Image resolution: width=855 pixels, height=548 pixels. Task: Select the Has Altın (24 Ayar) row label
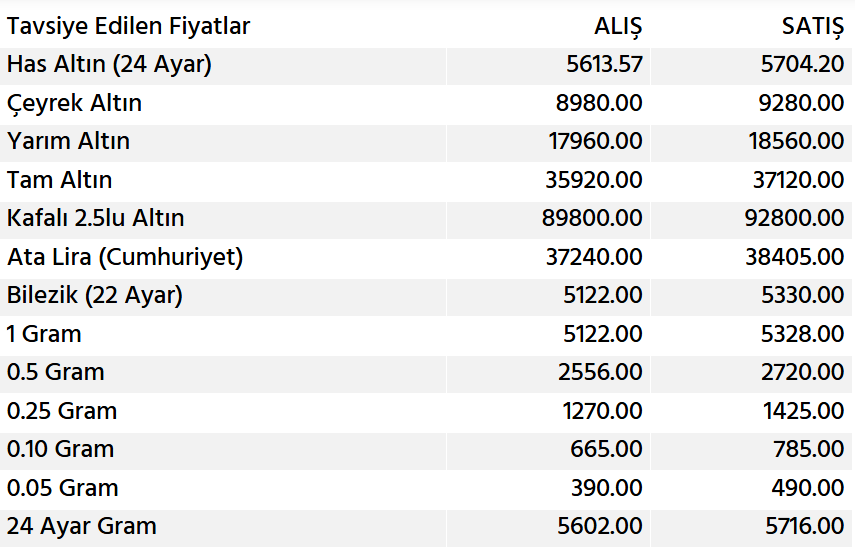click(x=109, y=65)
